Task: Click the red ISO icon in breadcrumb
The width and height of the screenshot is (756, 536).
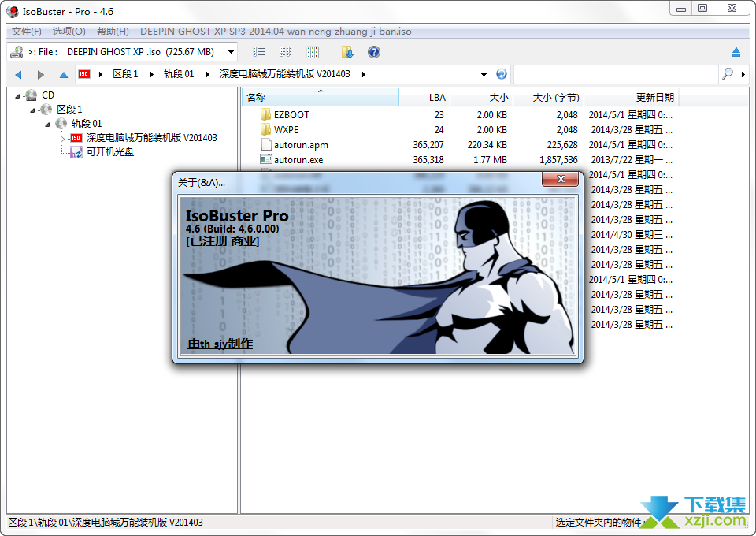Action: 84,74
